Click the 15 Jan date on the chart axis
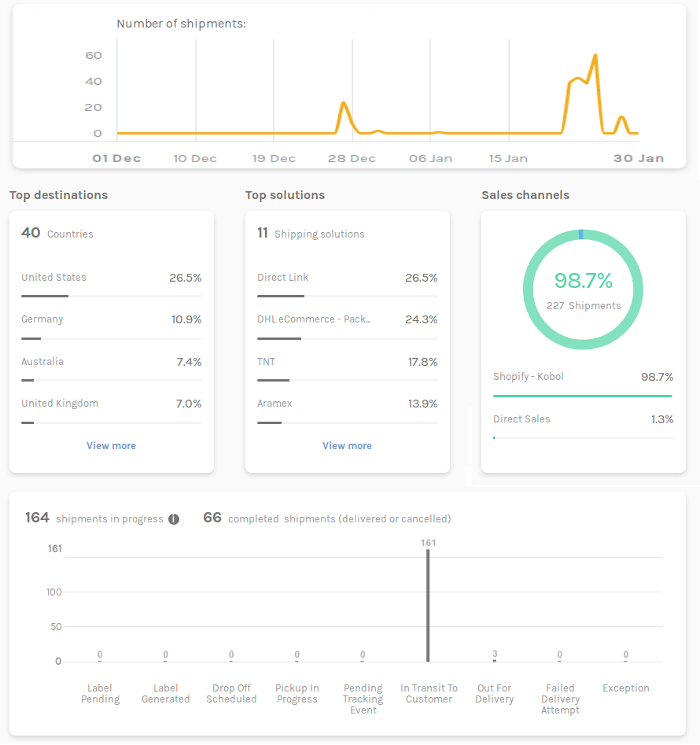 click(508, 158)
